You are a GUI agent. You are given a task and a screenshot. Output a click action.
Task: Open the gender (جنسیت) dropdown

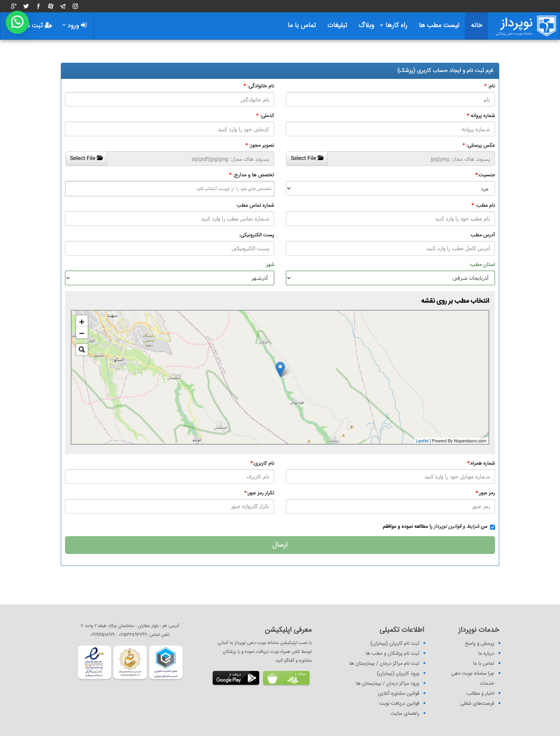click(x=390, y=189)
